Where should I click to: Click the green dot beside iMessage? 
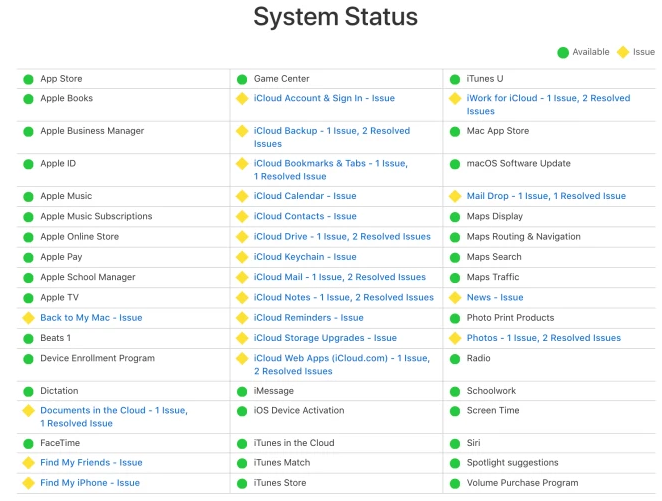coord(242,392)
